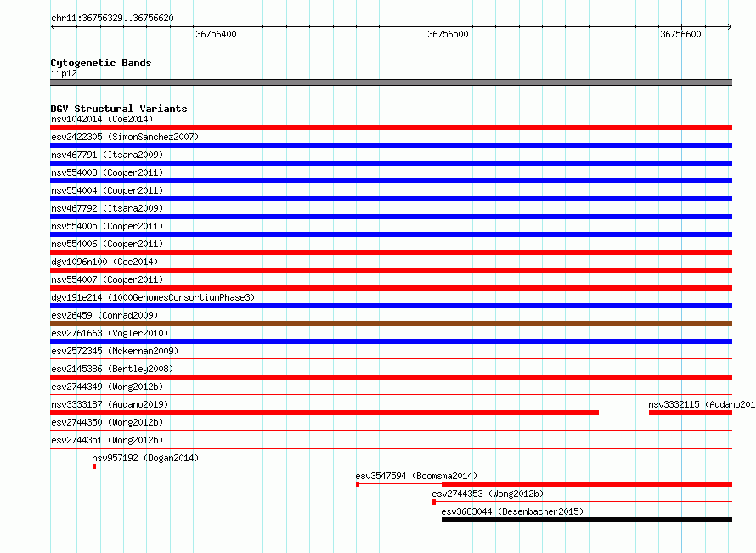Select the esv2744349 (Wong2012b) label
This screenshot has height=553, width=756.
pyautogui.click(x=107, y=387)
